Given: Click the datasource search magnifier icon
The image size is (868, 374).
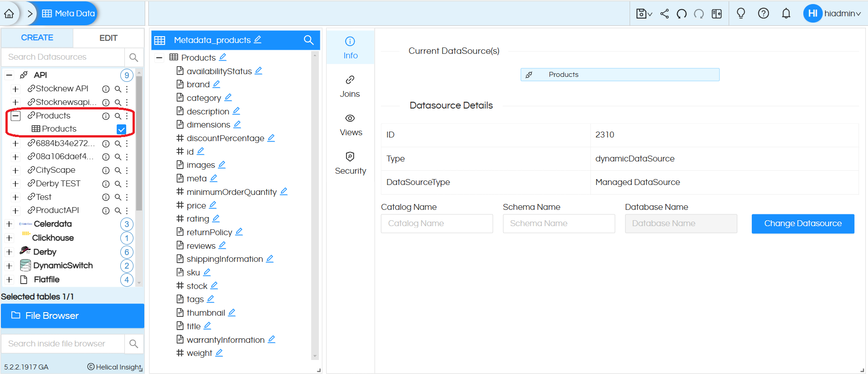Looking at the screenshot, I should (x=134, y=57).
